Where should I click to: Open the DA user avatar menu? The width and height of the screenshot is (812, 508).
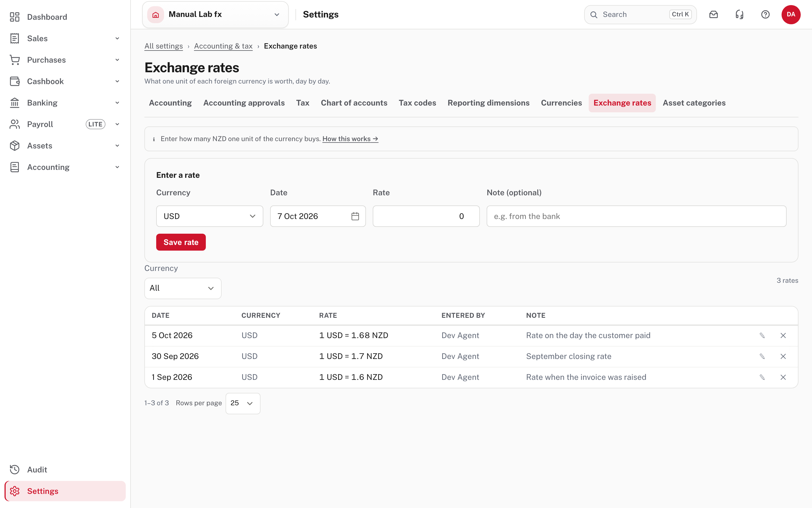tap(791, 14)
